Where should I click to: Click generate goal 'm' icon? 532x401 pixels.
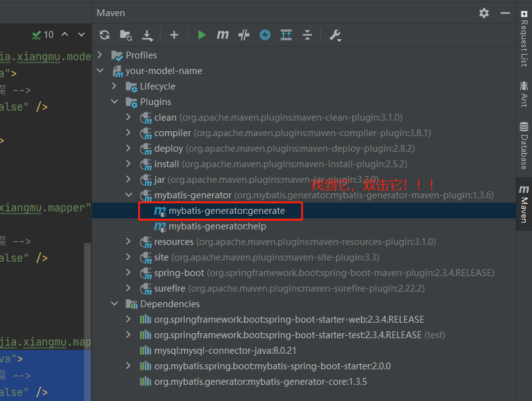pyautogui.click(x=160, y=211)
